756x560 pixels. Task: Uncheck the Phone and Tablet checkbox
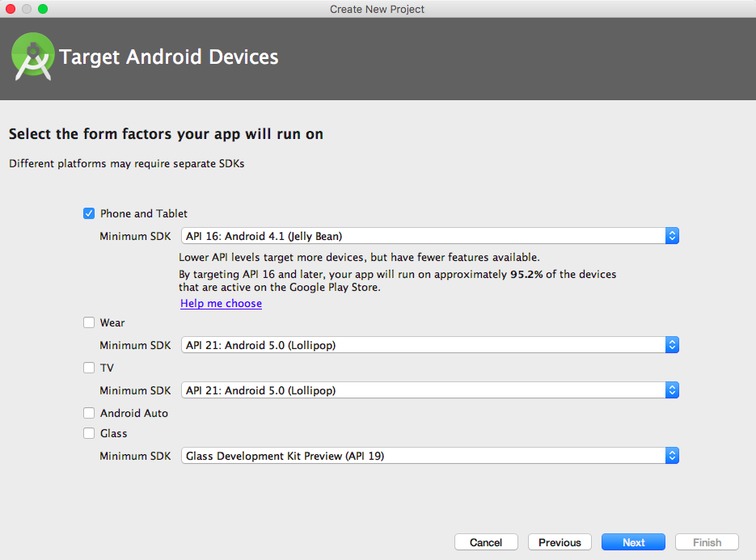pyautogui.click(x=89, y=213)
